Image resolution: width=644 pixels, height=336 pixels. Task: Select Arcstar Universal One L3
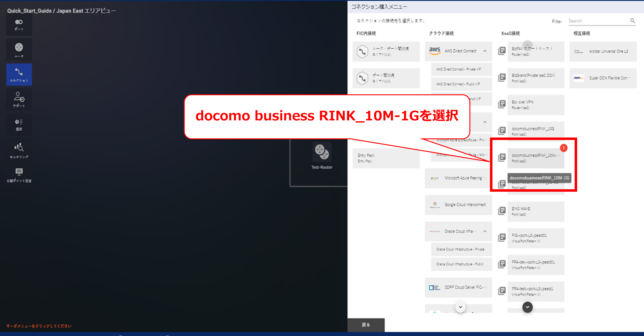603,52
